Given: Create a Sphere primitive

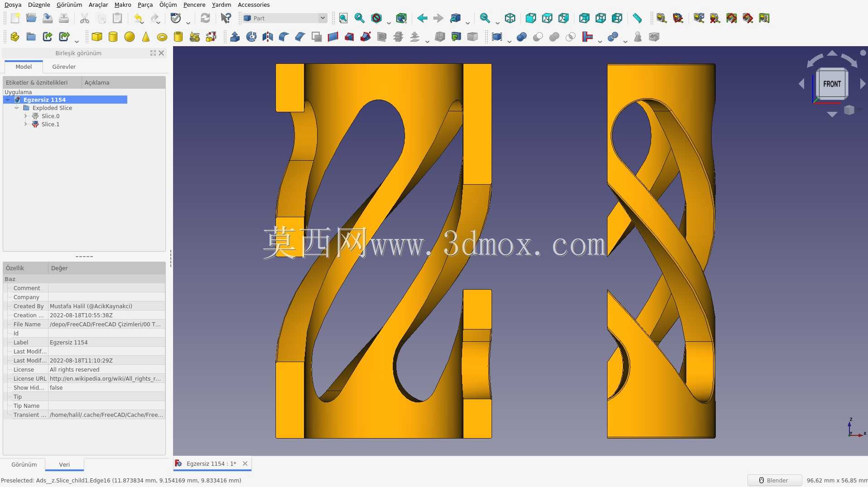Looking at the screenshot, I should point(130,37).
